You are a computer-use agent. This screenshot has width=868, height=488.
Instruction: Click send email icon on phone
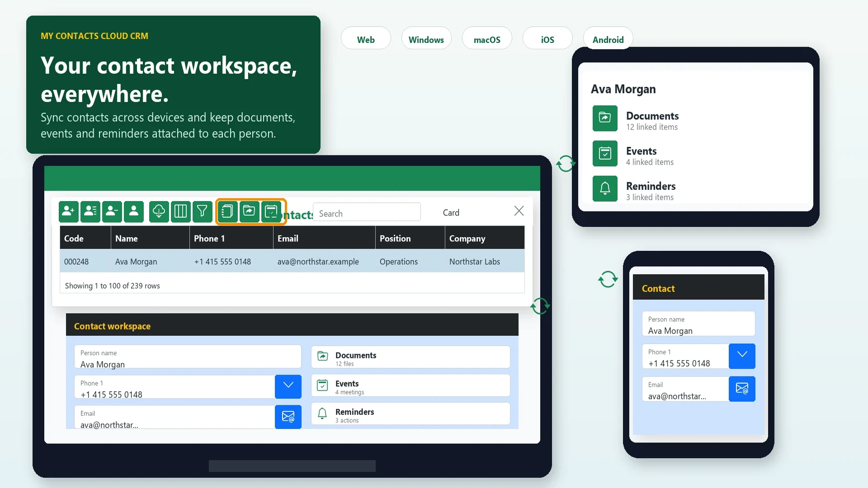[x=742, y=389]
